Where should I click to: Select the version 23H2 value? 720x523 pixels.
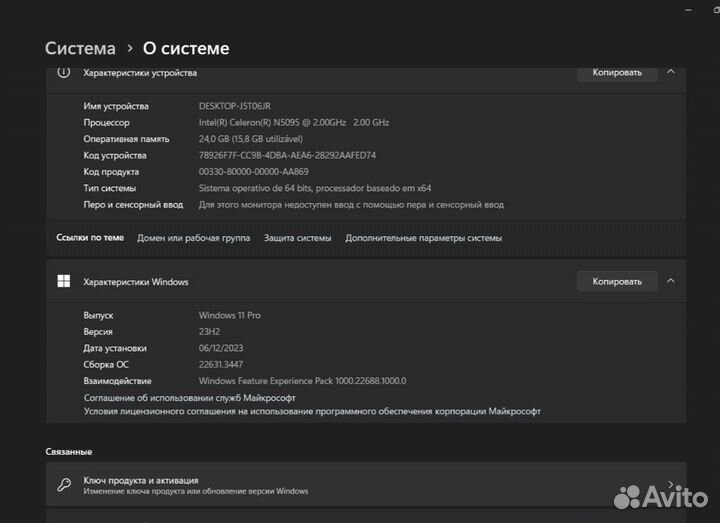pyautogui.click(x=209, y=332)
